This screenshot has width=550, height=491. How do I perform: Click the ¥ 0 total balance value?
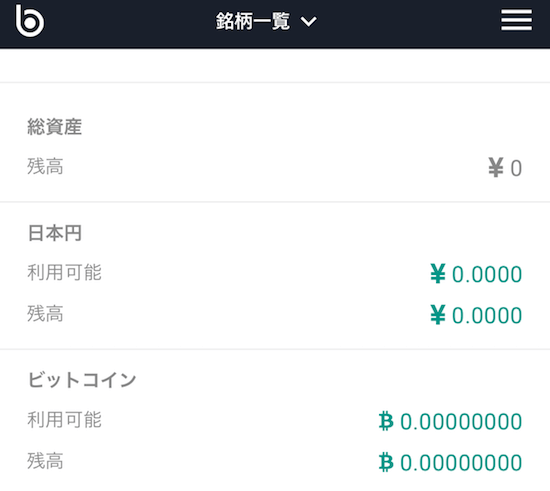505,168
